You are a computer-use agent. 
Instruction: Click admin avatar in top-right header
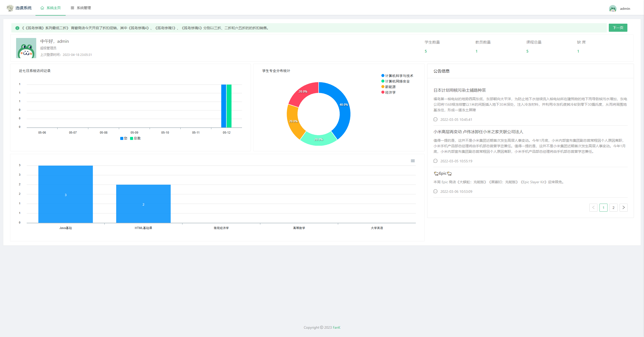(613, 9)
